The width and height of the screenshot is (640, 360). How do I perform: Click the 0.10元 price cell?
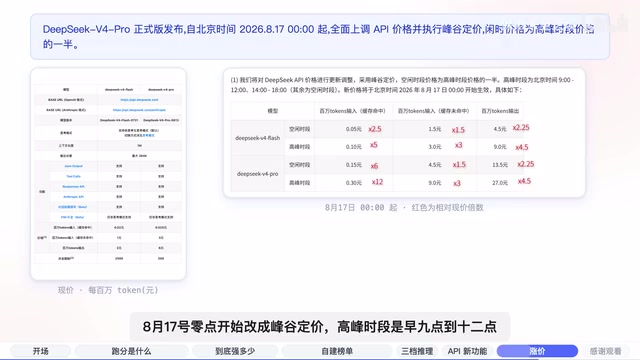(x=353, y=147)
